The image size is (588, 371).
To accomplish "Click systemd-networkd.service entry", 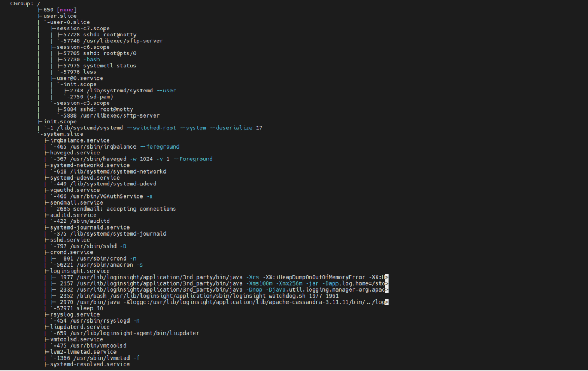I will pos(90,165).
